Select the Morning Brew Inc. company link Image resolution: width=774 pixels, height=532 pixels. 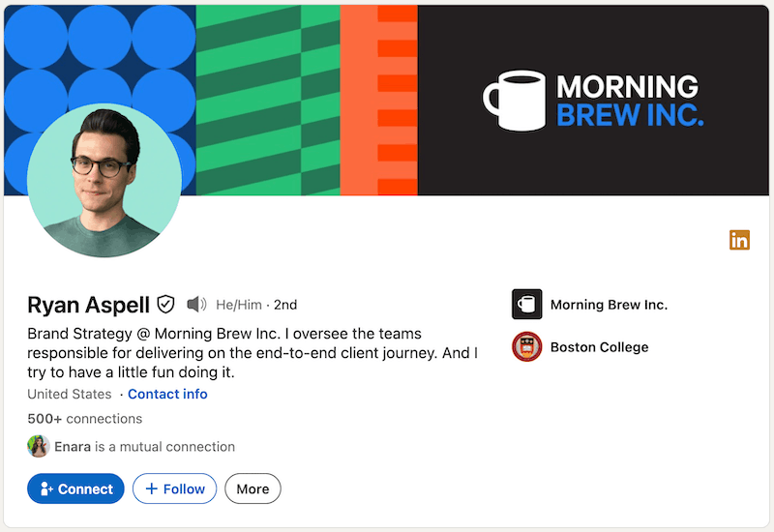(609, 305)
